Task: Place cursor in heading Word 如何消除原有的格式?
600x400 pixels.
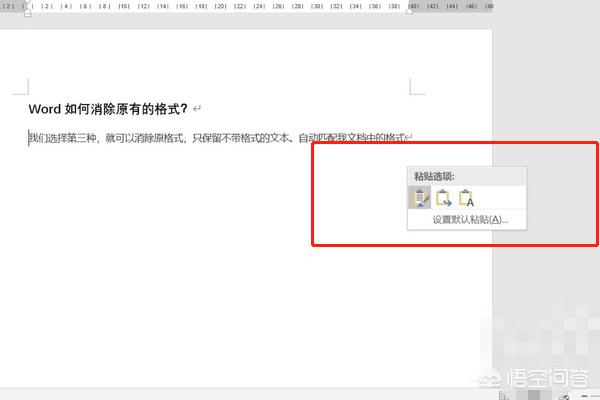Action: [108, 109]
